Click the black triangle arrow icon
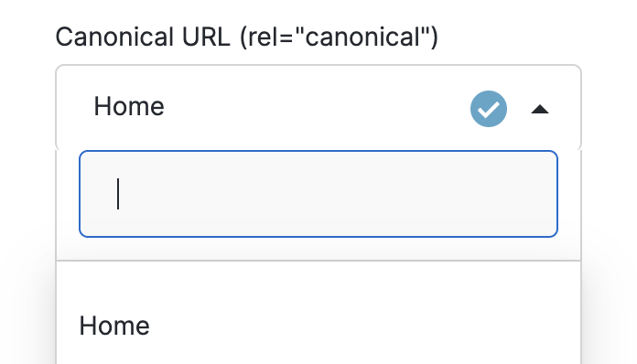Viewport: 637px width, 364px height. coord(540,109)
